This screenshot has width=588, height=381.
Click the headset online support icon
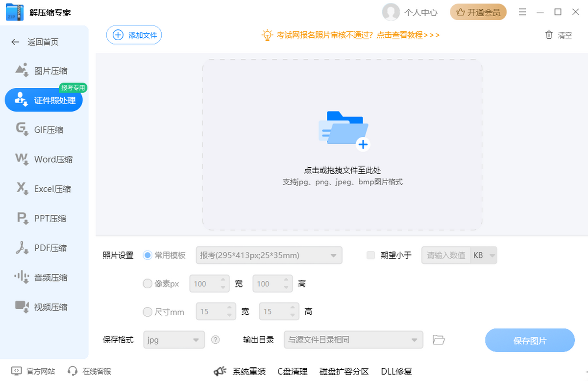[x=73, y=371]
